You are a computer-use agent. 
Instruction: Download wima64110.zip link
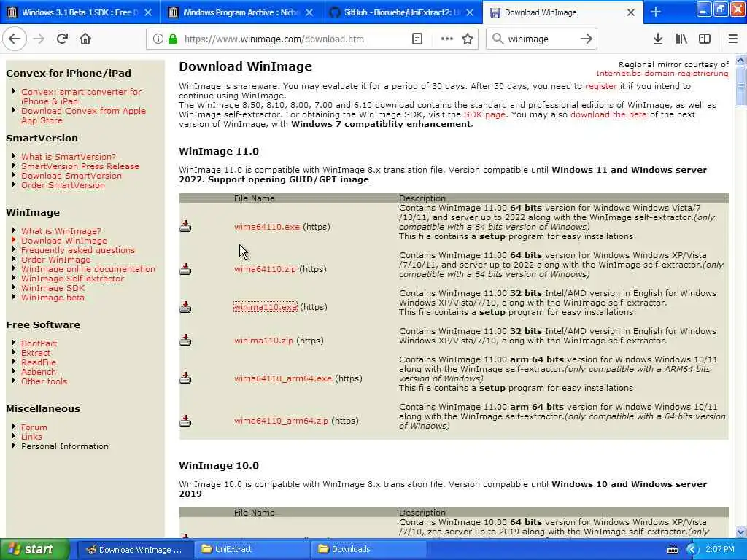point(265,269)
